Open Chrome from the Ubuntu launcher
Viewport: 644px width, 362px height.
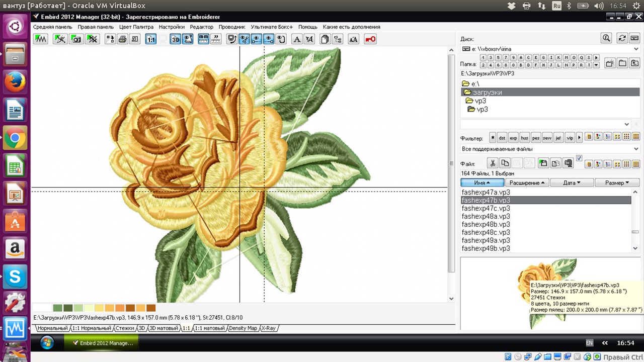coord(15,138)
